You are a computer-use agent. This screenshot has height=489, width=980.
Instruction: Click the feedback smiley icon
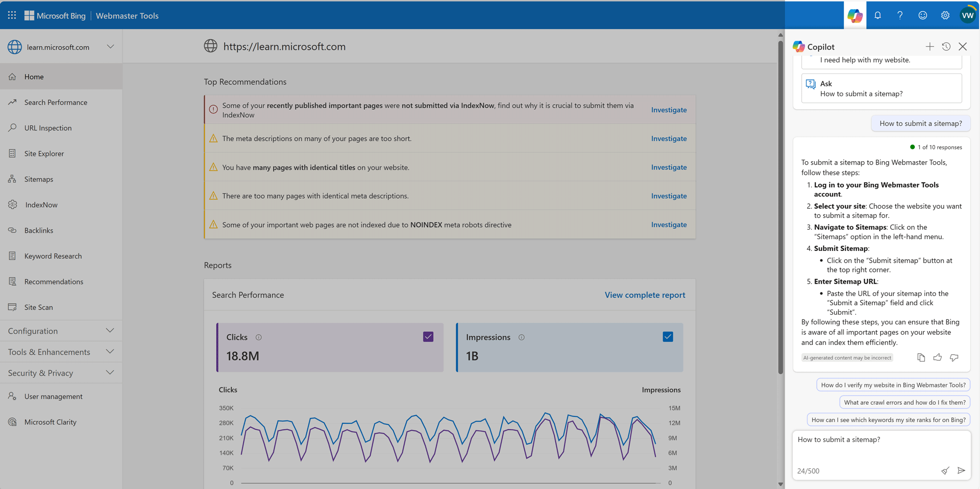923,15
